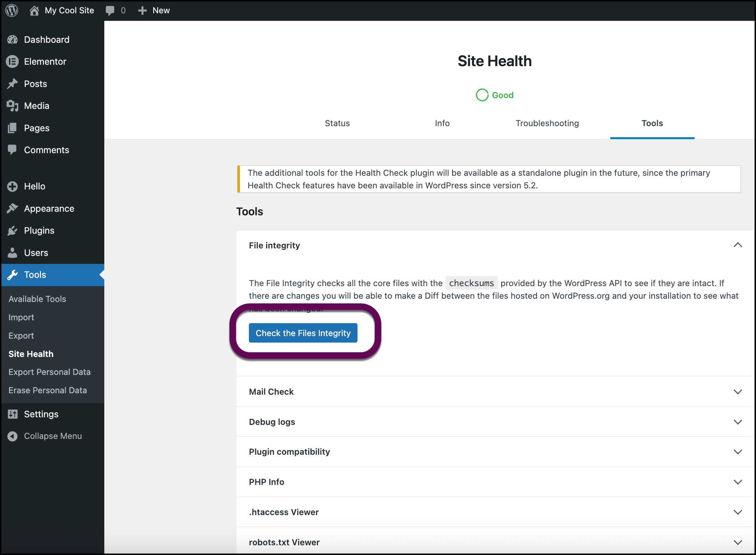Switch to the Status tab
The width and height of the screenshot is (756, 555).
tap(337, 123)
